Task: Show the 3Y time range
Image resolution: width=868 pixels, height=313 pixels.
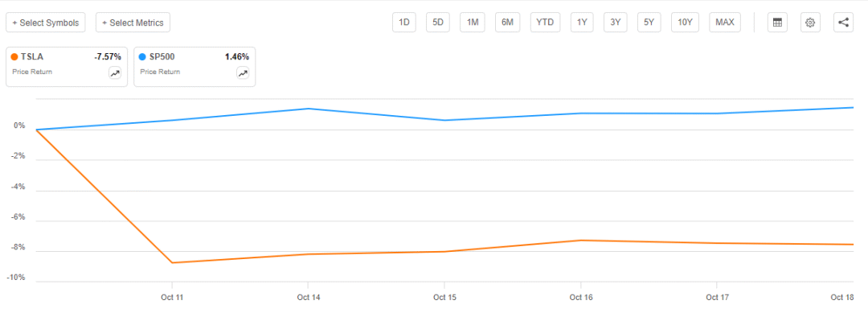Action: pos(616,23)
